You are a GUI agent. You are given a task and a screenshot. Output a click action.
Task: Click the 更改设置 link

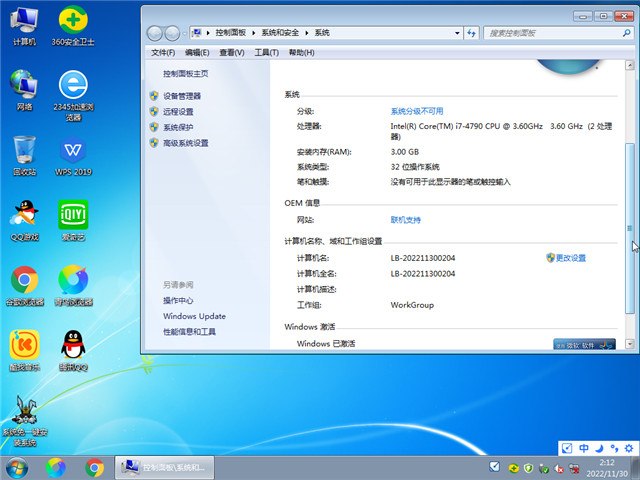[570, 258]
